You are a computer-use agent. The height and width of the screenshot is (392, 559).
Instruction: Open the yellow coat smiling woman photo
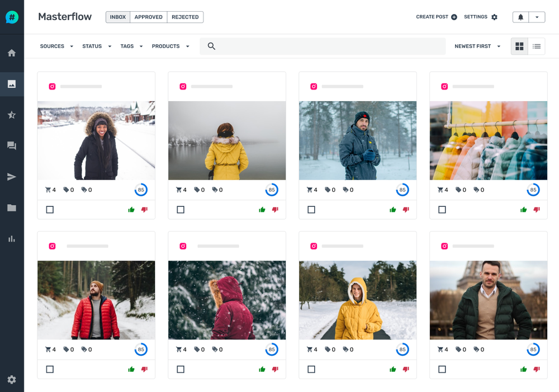[x=358, y=300]
